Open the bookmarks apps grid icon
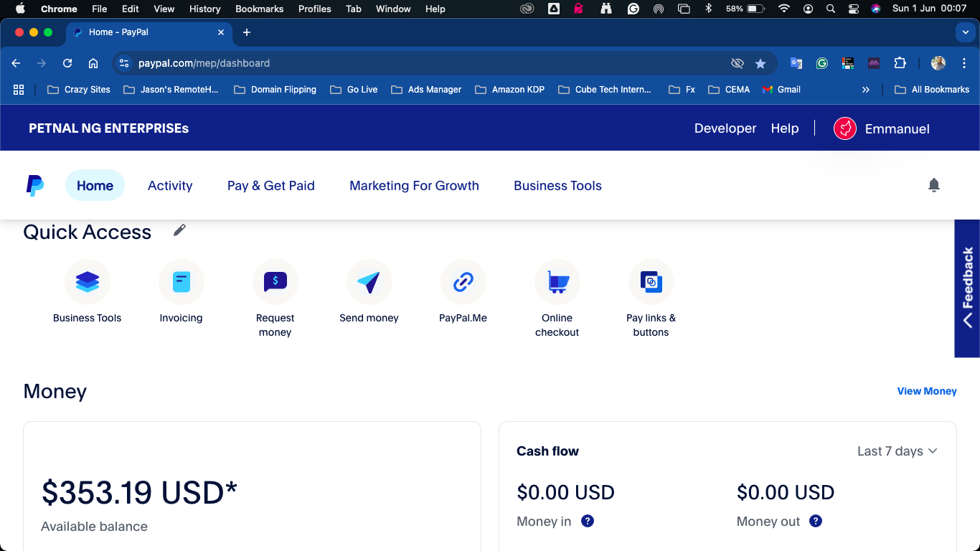 (19, 90)
